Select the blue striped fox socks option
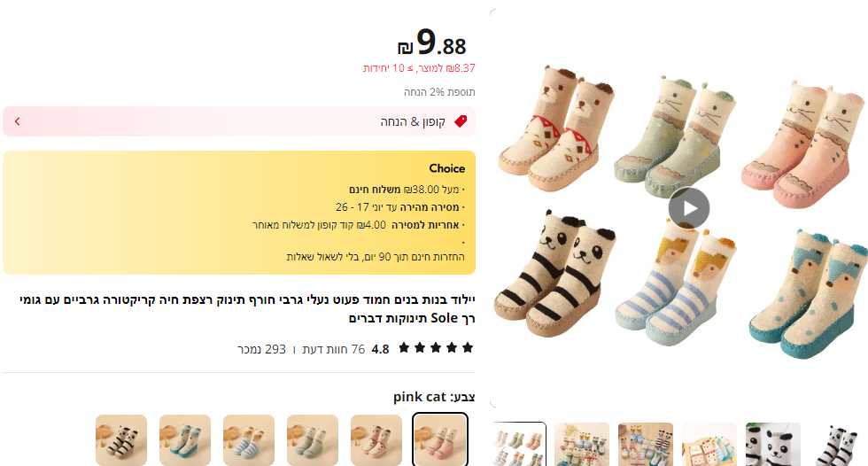868x466 pixels. pyautogui.click(x=249, y=440)
